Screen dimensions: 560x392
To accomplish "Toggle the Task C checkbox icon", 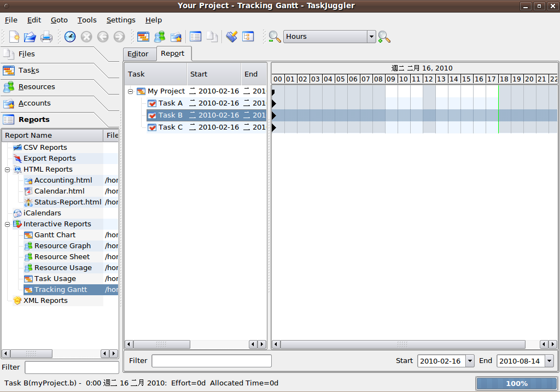I will point(152,127).
